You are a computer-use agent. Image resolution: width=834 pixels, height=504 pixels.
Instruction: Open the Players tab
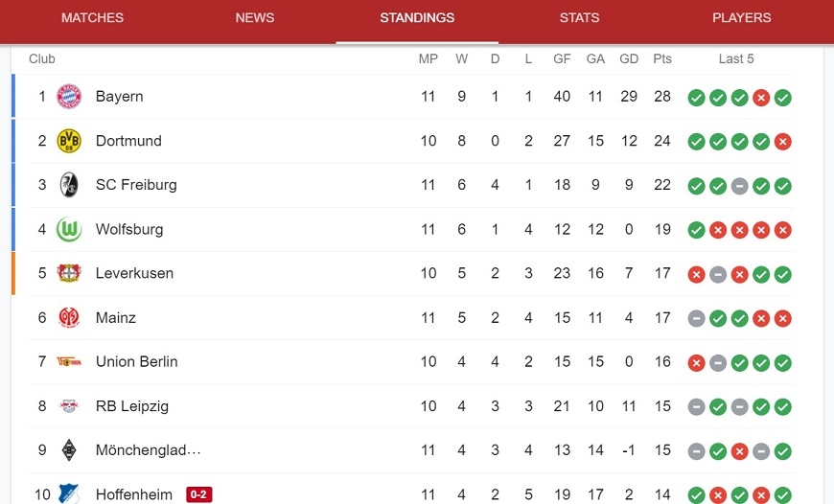[741, 17]
